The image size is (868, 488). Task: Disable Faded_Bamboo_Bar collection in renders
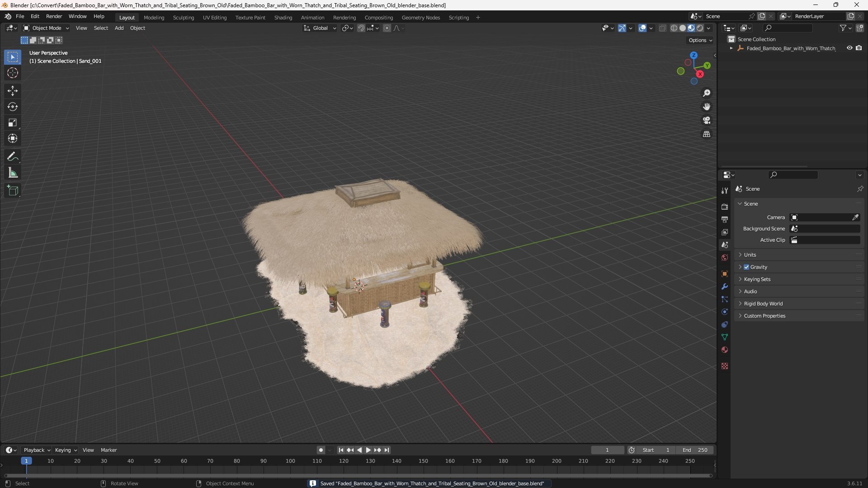[859, 48]
